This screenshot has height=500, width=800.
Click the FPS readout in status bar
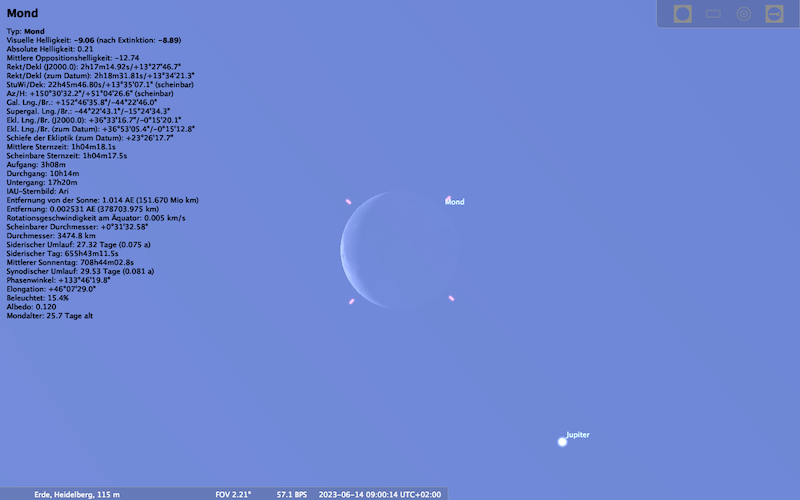pos(291,494)
